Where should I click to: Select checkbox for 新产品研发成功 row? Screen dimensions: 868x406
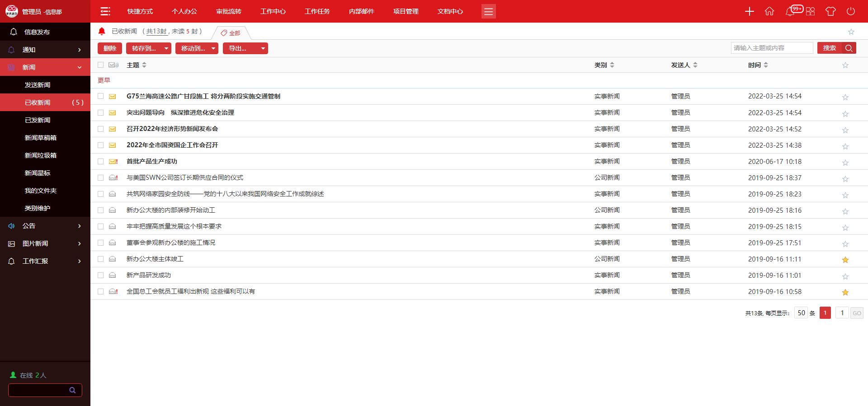[101, 275]
